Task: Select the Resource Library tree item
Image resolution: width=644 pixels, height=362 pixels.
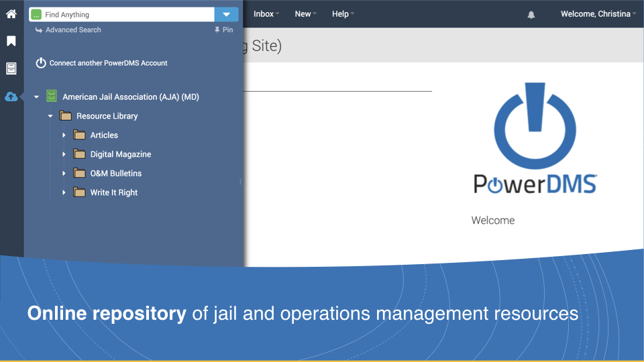Action: pos(107,116)
